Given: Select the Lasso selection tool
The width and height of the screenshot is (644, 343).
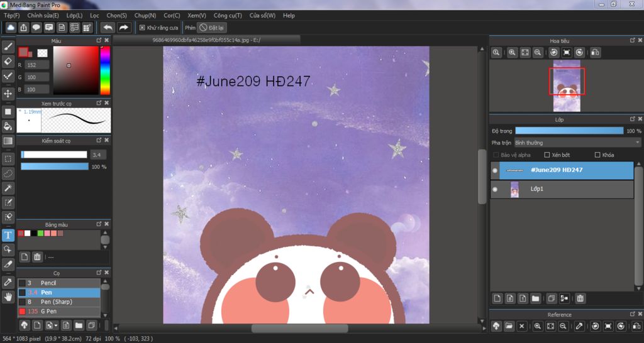Looking at the screenshot, I should [8, 173].
